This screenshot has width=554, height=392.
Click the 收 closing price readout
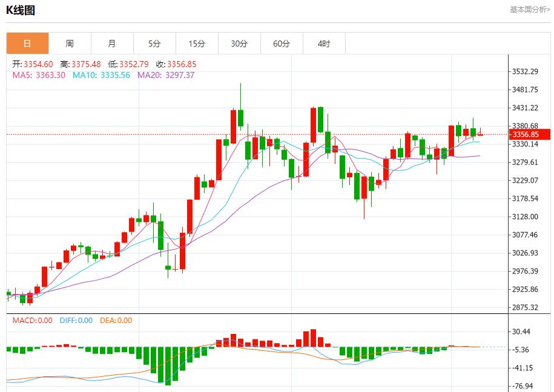(176, 65)
